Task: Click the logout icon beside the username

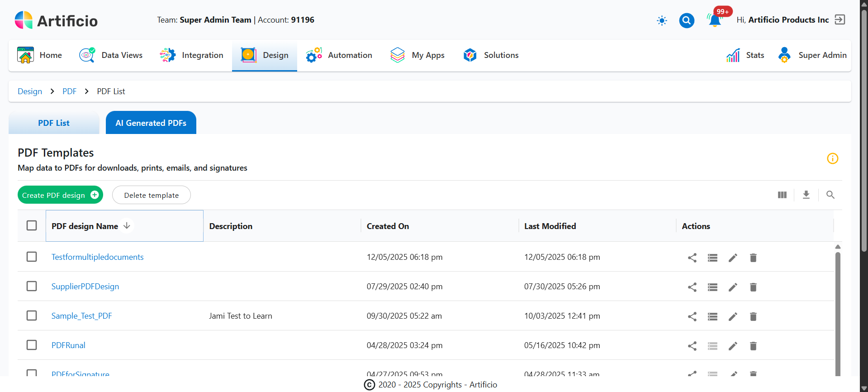Action: coord(840,19)
